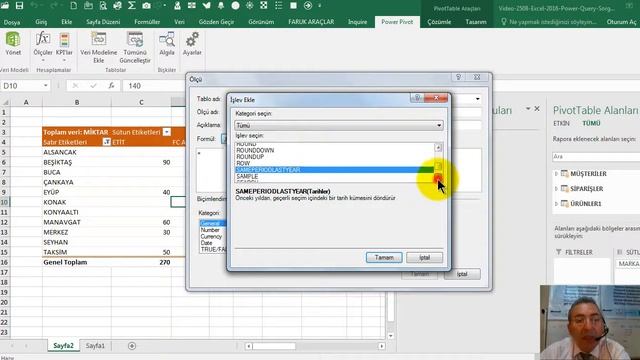The height and width of the screenshot is (360, 640).
Task: Switch to the Formüller ribbon tab
Action: point(147,22)
